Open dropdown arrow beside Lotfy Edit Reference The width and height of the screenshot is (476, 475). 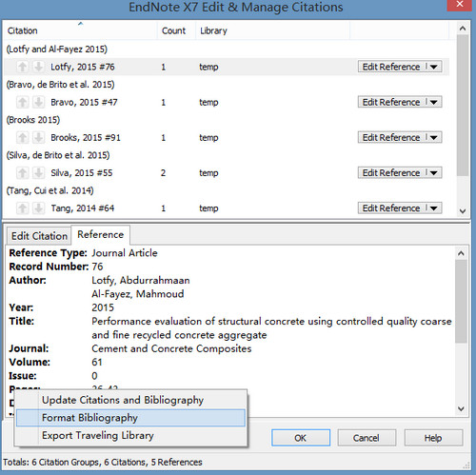[434, 67]
